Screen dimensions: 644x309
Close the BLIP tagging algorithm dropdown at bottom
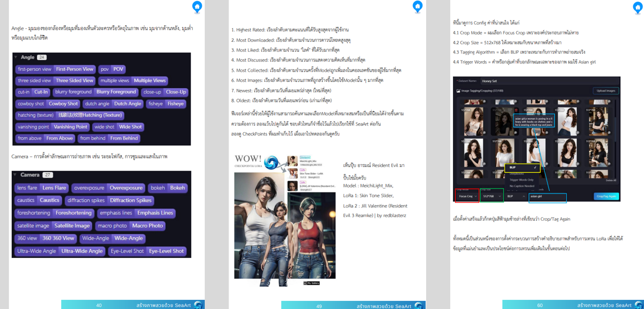[516, 196]
